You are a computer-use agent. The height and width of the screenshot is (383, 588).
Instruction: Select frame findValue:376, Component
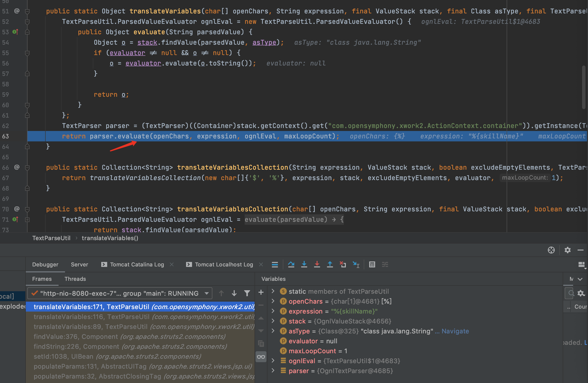point(140,337)
